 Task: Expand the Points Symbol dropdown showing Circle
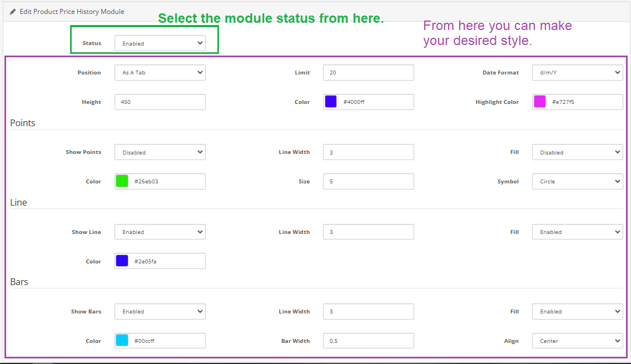click(577, 182)
